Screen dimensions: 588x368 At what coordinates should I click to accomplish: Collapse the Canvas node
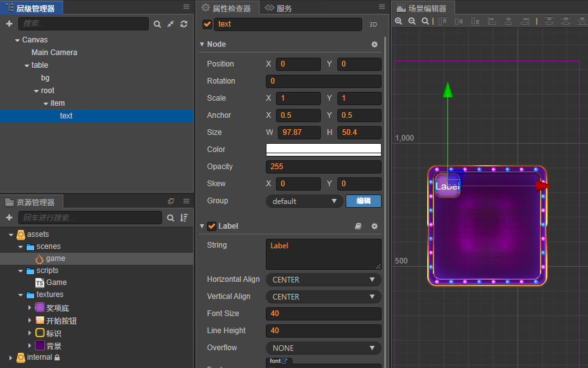click(x=17, y=40)
